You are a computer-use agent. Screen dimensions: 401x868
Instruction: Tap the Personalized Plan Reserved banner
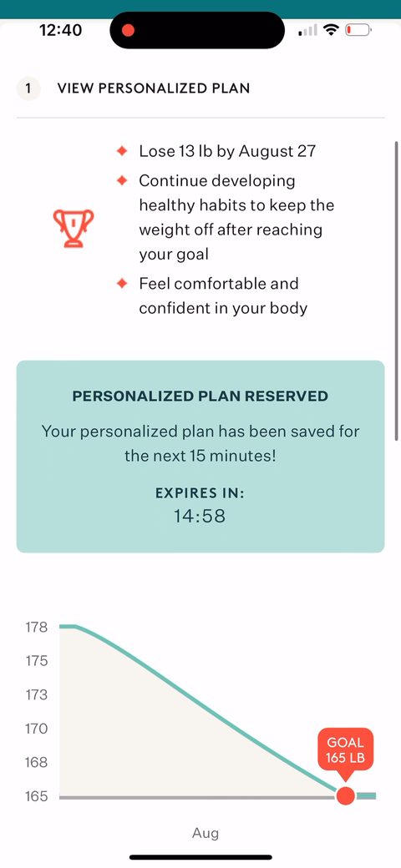coord(200,457)
